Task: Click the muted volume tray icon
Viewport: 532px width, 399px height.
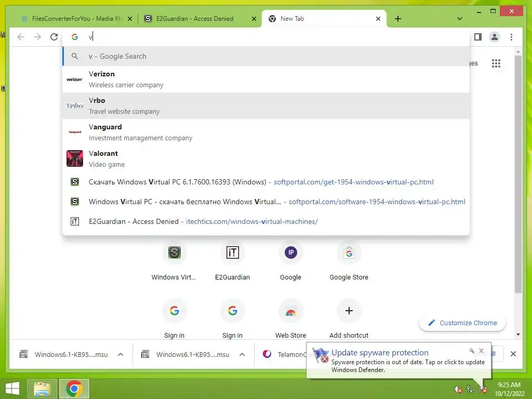Action: click(x=458, y=389)
